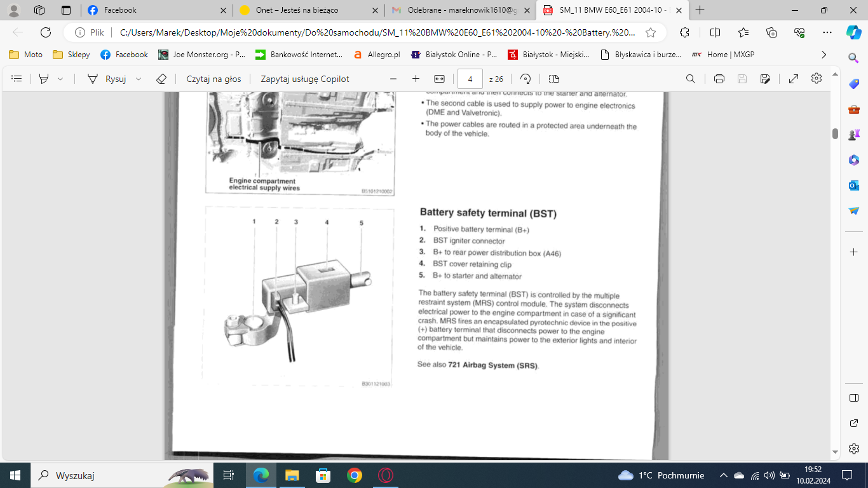Viewport: 868px width, 488px height.
Task: Expand more bookmarks with chevron arrow
Action: (824, 55)
